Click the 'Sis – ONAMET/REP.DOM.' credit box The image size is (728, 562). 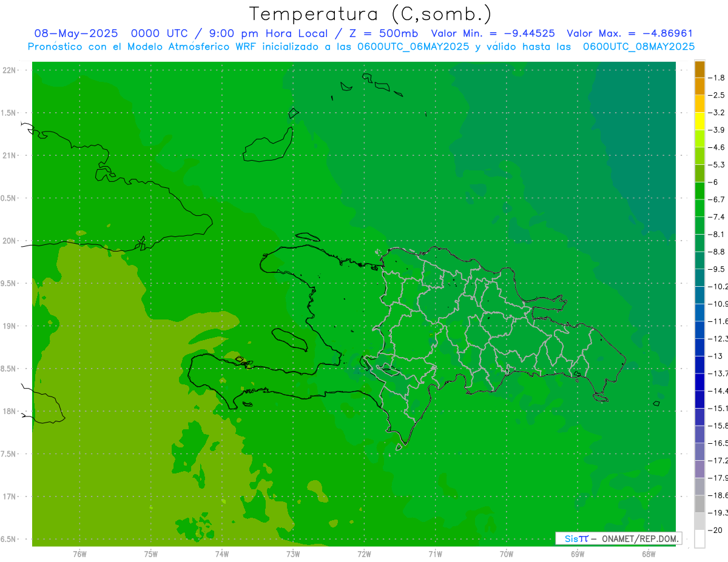(x=619, y=538)
